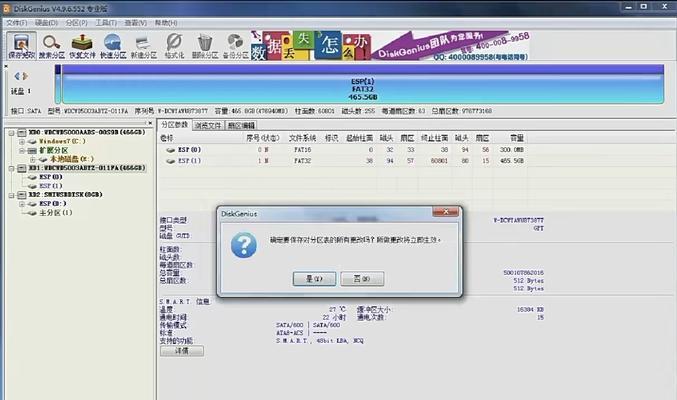Click the HD0 disk icon in tree
This screenshot has width=677, height=400.
click(x=22, y=133)
